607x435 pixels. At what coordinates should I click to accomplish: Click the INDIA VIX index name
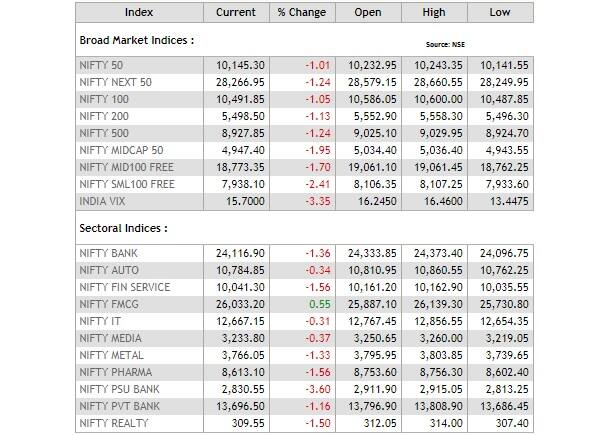[x=102, y=201]
